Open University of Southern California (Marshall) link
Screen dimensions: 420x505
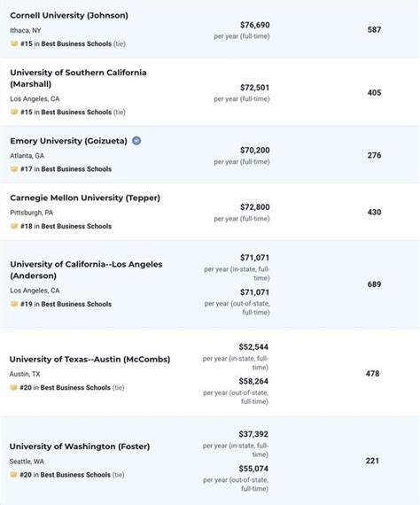pyautogui.click(x=78, y=78)
